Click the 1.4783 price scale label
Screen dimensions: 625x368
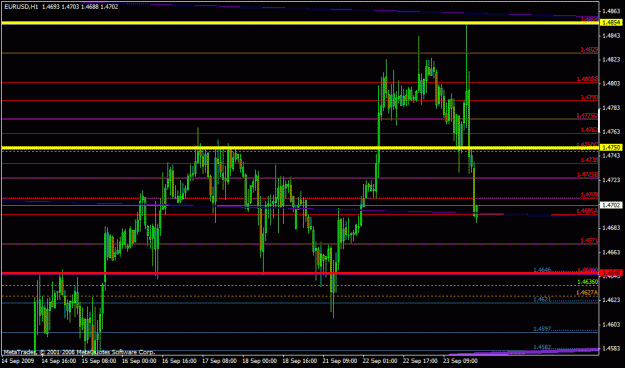611,108
